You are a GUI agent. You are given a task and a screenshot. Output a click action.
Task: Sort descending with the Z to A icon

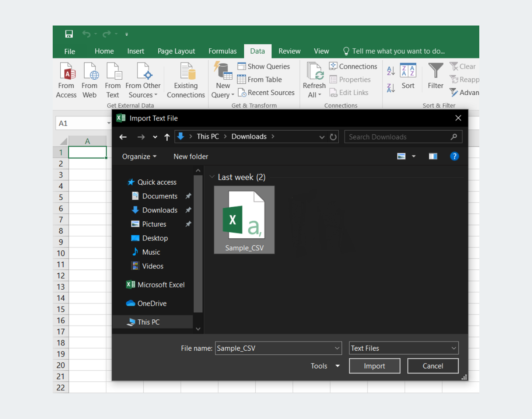pyautogui.click(x=391, y=88)
